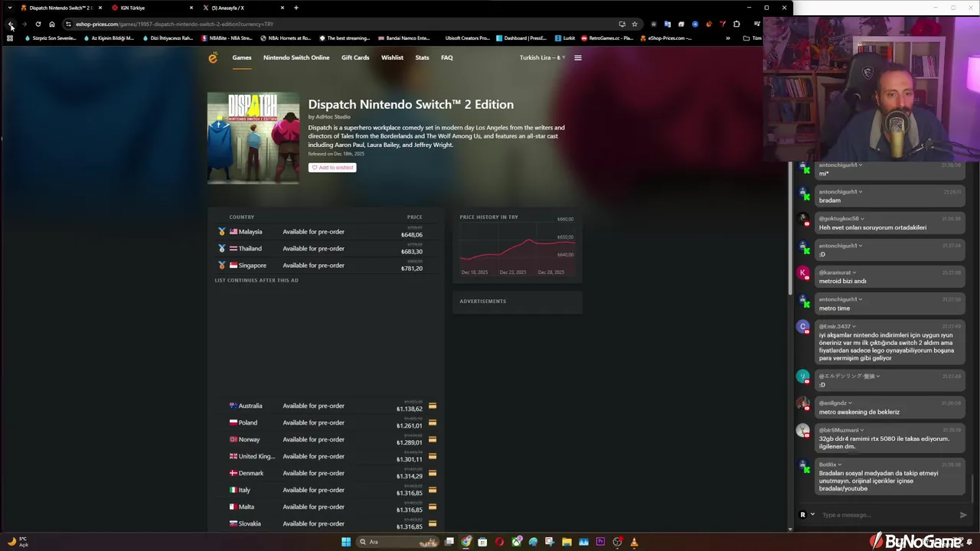
Task: Open the Stats menu item
Action: pyautogui.click(x=422, y=57)
